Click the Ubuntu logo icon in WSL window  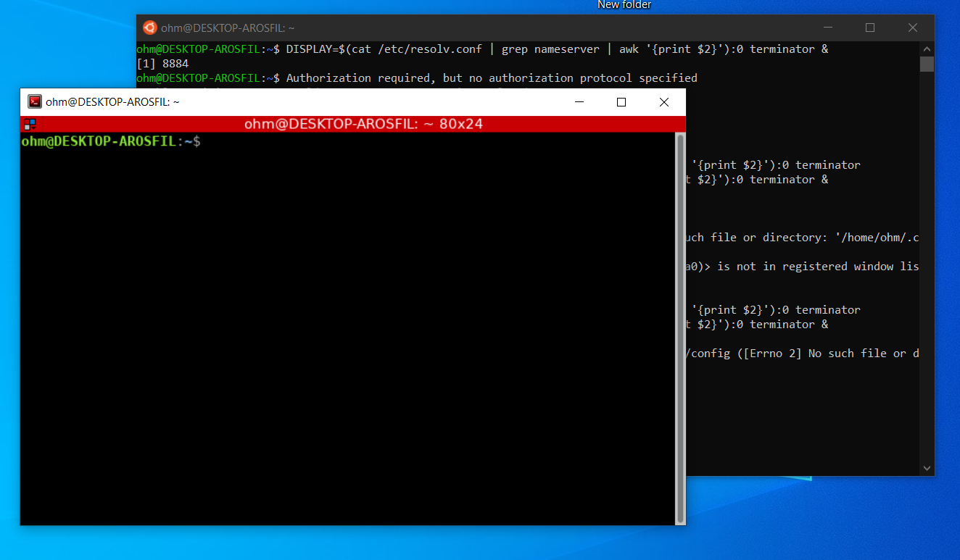pos(150,28)
